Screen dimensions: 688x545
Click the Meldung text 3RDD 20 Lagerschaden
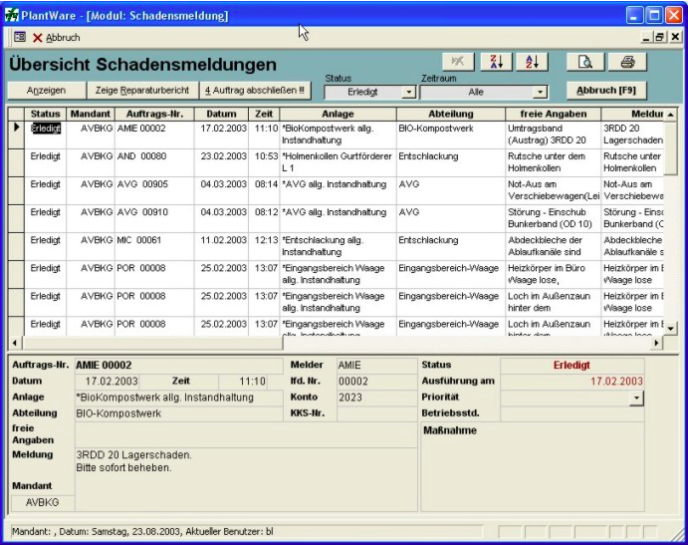click(134, 455)
